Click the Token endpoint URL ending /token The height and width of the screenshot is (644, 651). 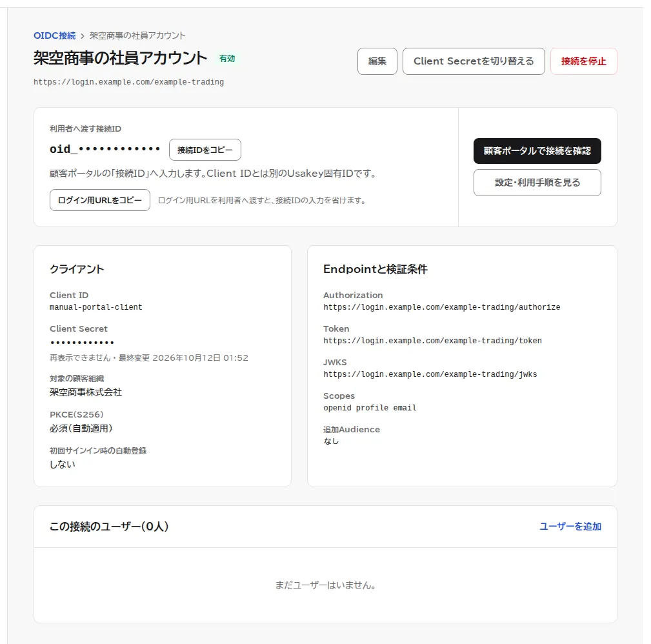click(433, 341)
